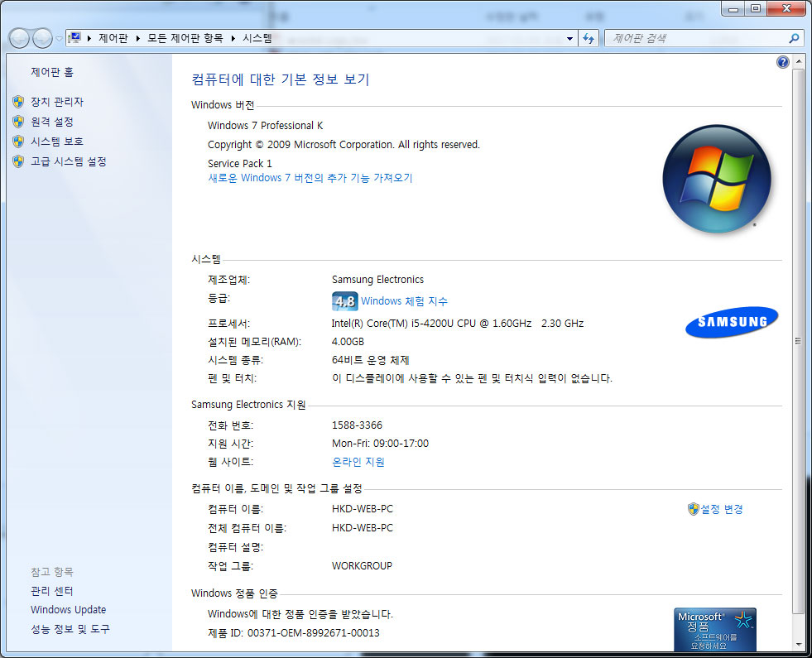The width and height of the screenshot is (812, 658).
Task: Click 설정 변경 link
Action: tap(722, 509)
